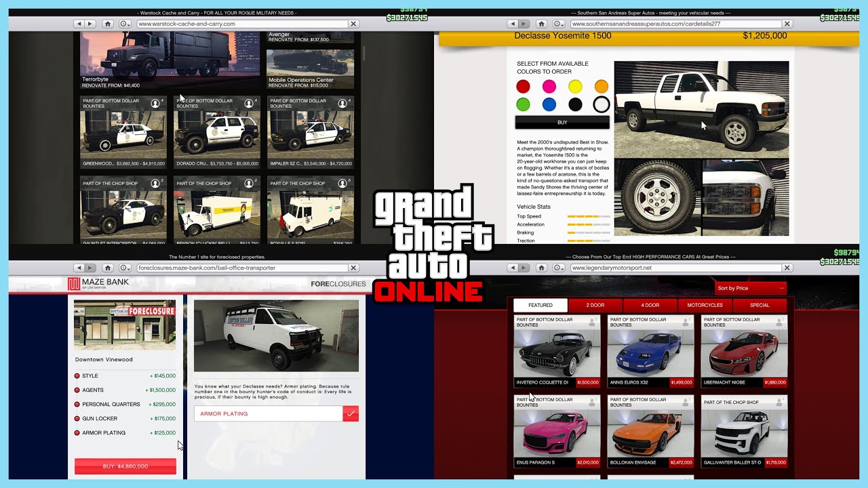Open the Terrorbyte listing on Warstock
This screenshot has height=488, width=868.
(x=170, y=60)
